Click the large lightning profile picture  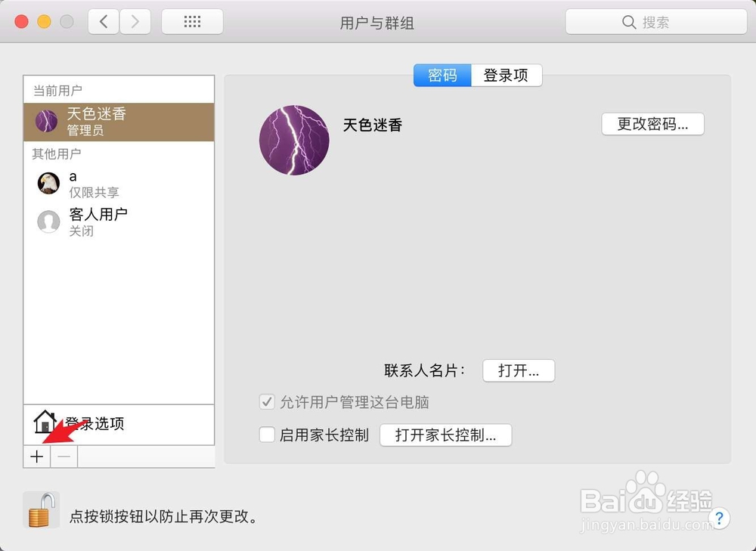click(294, 141)
